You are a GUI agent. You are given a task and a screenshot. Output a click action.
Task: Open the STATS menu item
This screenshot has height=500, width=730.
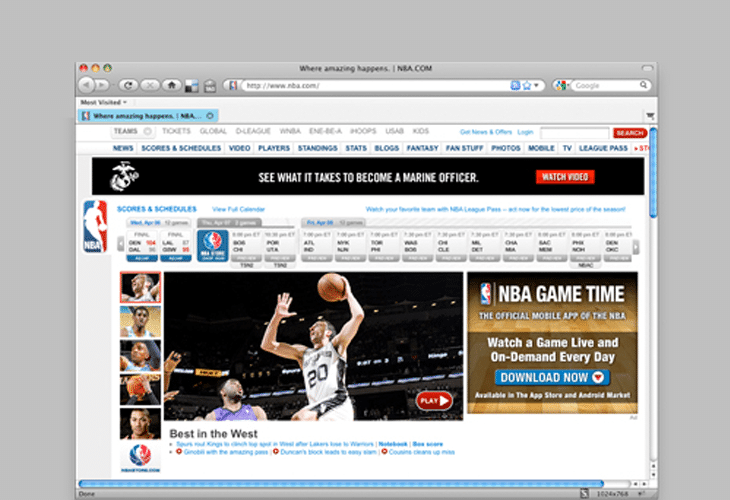(x=356, y=148)
